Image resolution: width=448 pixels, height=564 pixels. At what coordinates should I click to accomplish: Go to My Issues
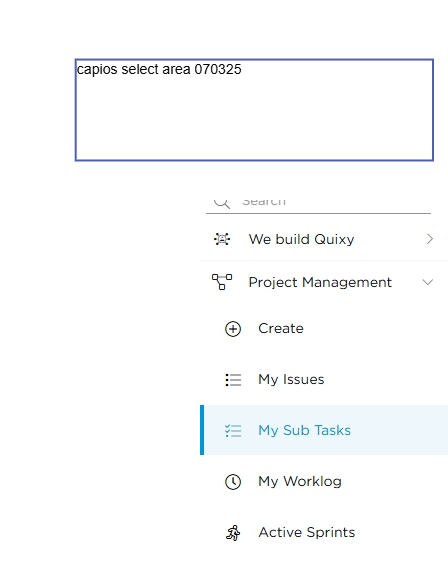(291, 379)
